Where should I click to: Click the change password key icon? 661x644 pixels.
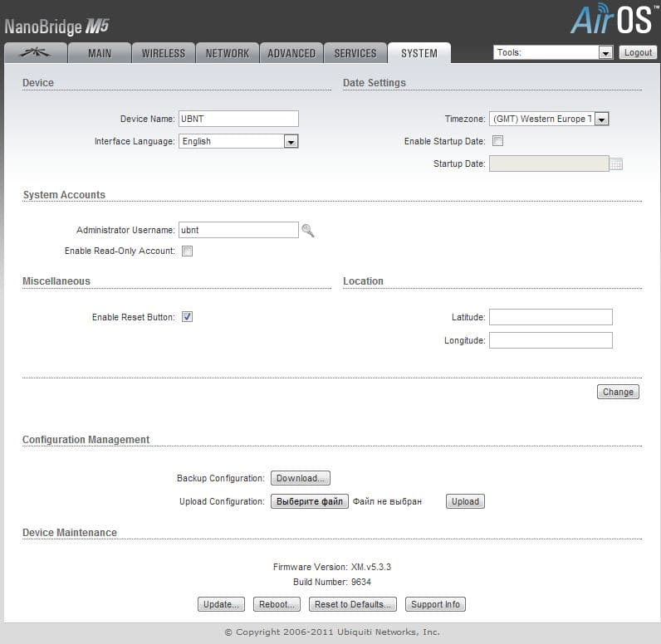(x=308, y=231)
